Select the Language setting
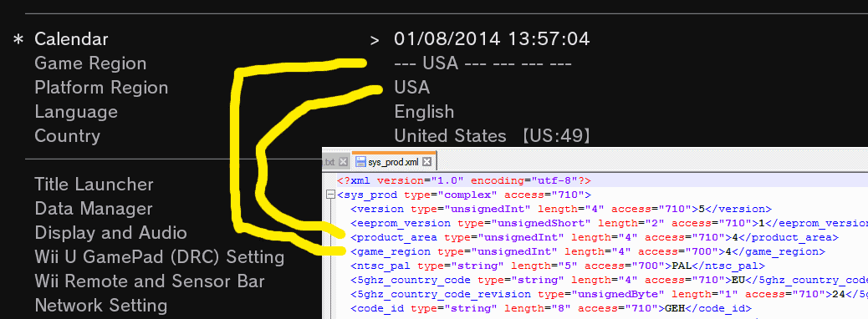Viewport: 868px width, 319px height. [x=76, y=112]
